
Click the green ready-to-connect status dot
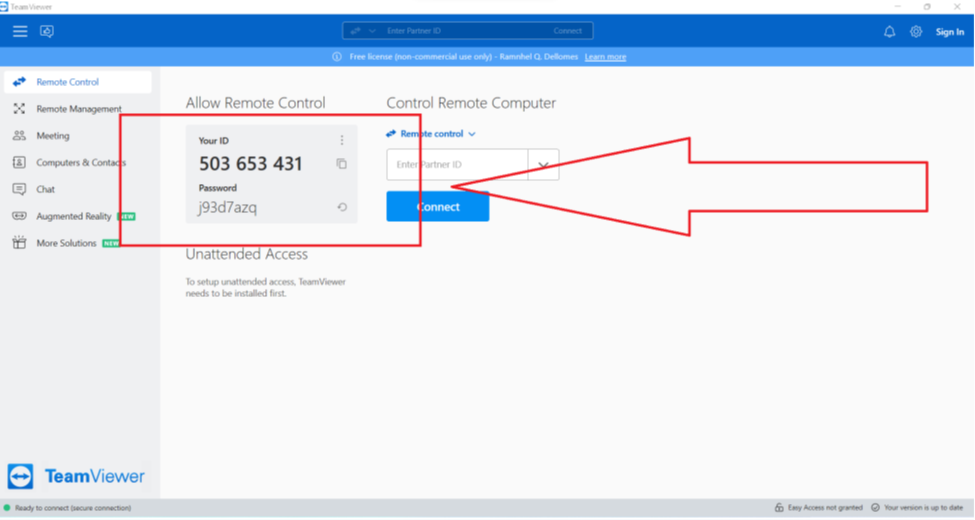click(7, 508)
